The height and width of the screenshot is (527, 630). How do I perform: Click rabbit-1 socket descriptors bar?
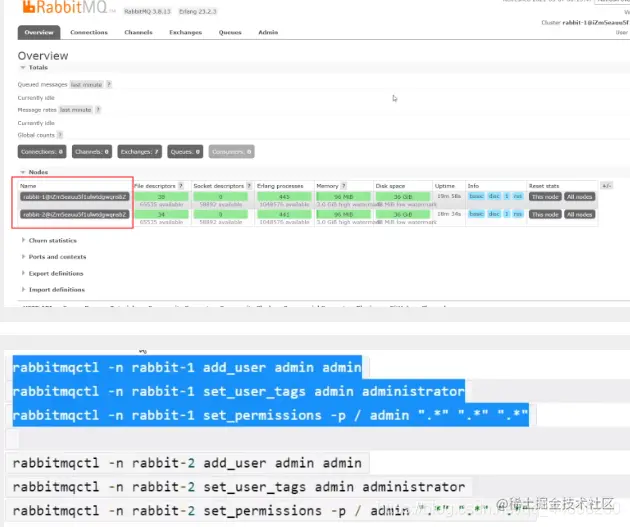click(x=221, y=197)
